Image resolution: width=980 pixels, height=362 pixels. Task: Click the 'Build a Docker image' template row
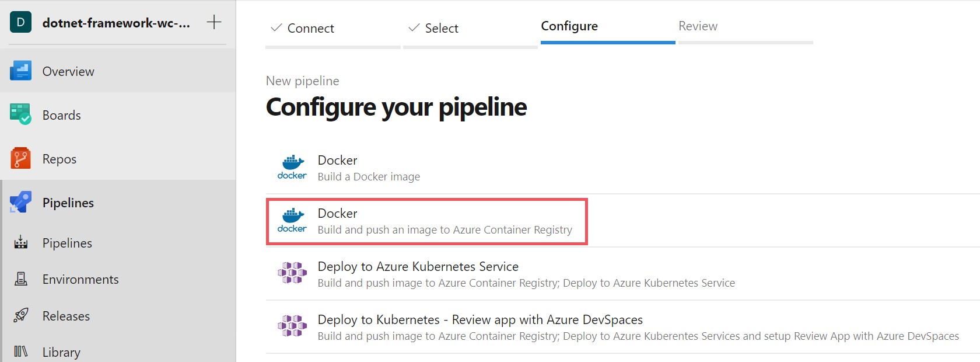point(369,167)
